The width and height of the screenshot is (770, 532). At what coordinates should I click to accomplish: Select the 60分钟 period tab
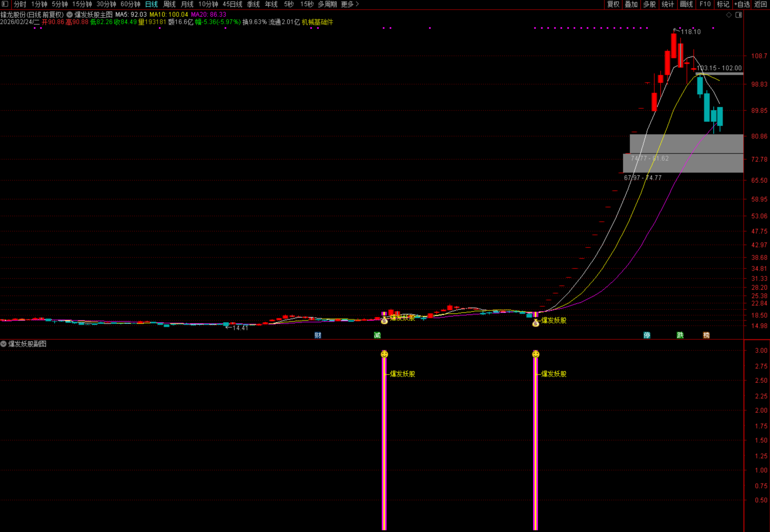pyautogui.click(x=130, y=4)
